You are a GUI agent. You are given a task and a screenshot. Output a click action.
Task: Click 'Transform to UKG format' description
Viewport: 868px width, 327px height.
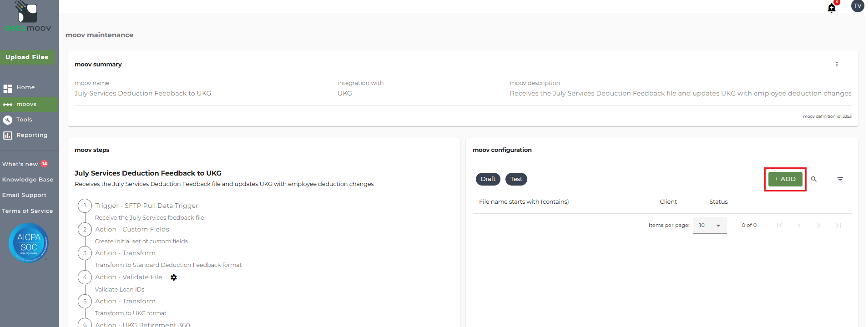tap(131, 313)
